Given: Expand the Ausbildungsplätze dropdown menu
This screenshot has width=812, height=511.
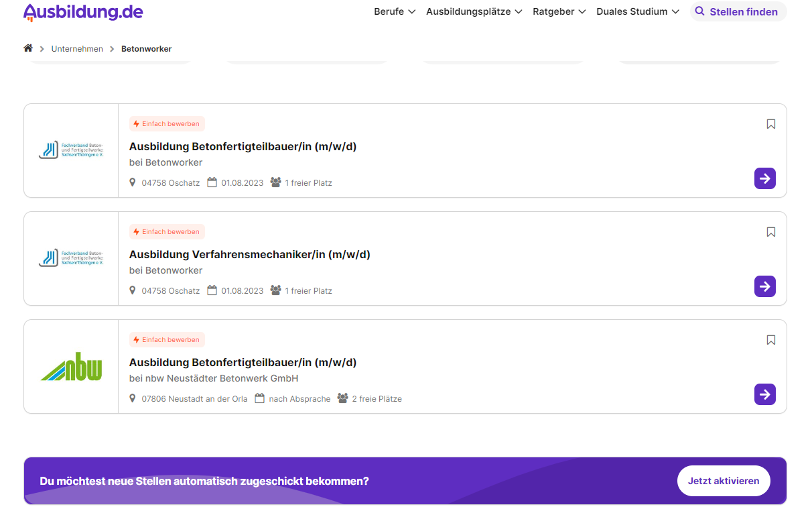Looking at the screenshot, I should tap(474, 11).
